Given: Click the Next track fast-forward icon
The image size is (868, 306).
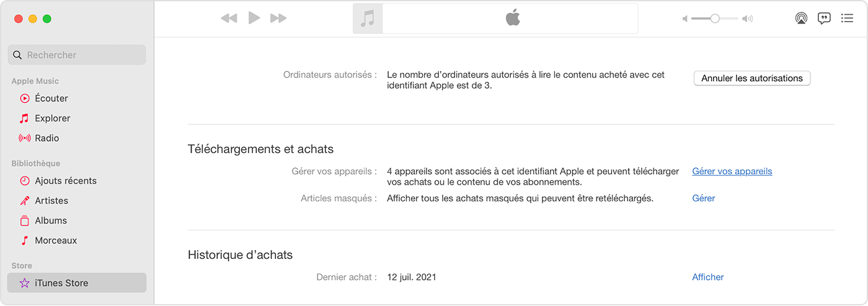Looking at the screenshot, I should click(x=278, y=19).
